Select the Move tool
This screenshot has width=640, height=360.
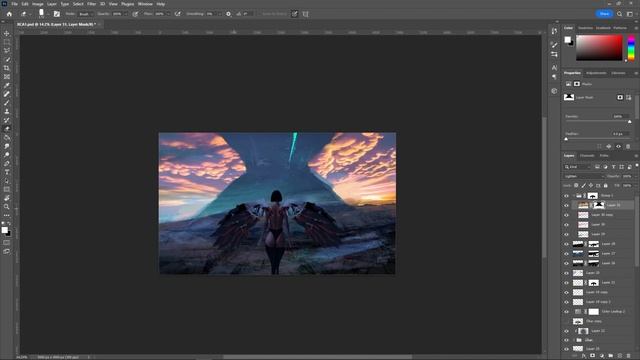point(7,33)
